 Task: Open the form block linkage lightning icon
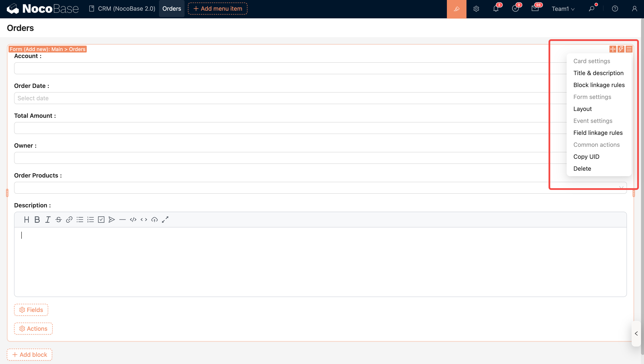click(x=621, y=49)
